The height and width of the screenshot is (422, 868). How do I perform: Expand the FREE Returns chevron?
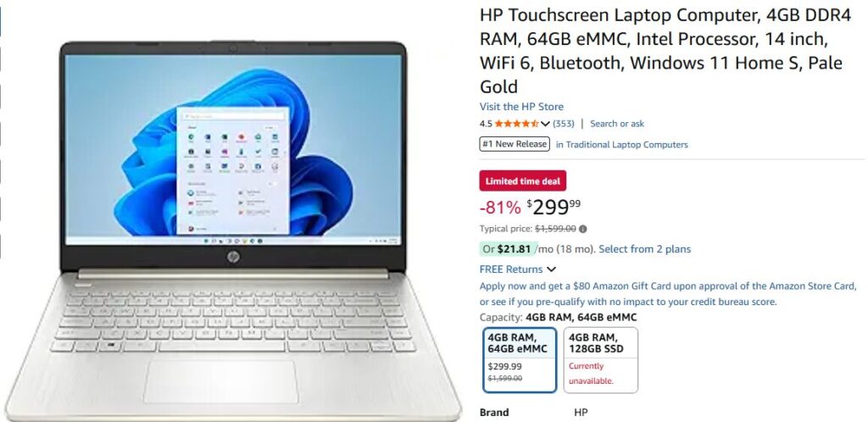click(551, 269)
